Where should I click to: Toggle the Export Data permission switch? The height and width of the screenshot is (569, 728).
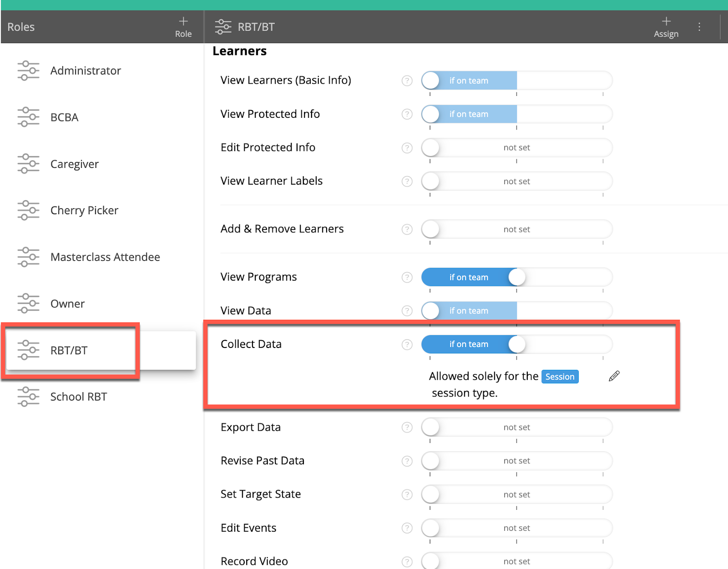[x=431, y=427]
